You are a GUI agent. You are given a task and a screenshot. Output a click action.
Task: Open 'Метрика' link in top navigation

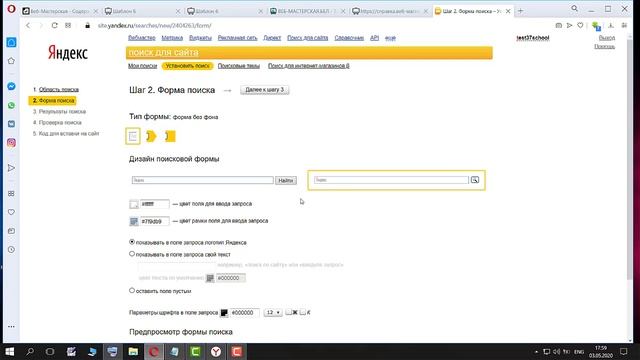(172, 38)
